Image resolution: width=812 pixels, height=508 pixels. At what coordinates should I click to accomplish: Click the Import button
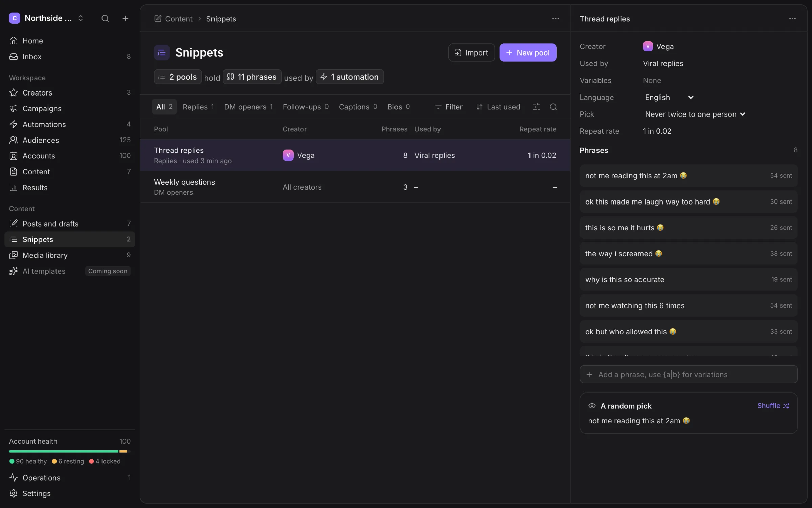pos(472,52)
